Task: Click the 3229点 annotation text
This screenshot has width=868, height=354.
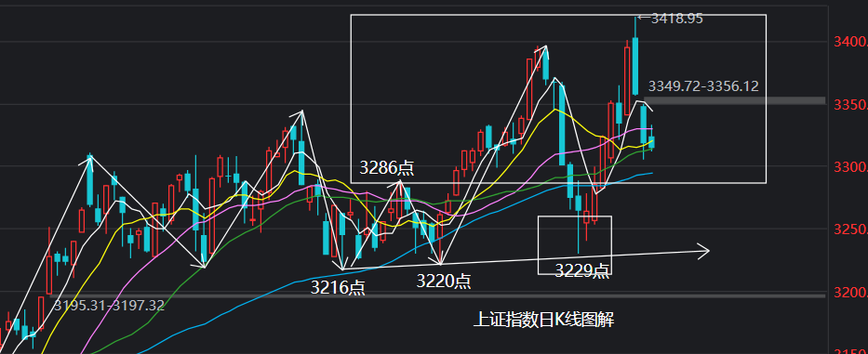Action: tap(582, 270)
